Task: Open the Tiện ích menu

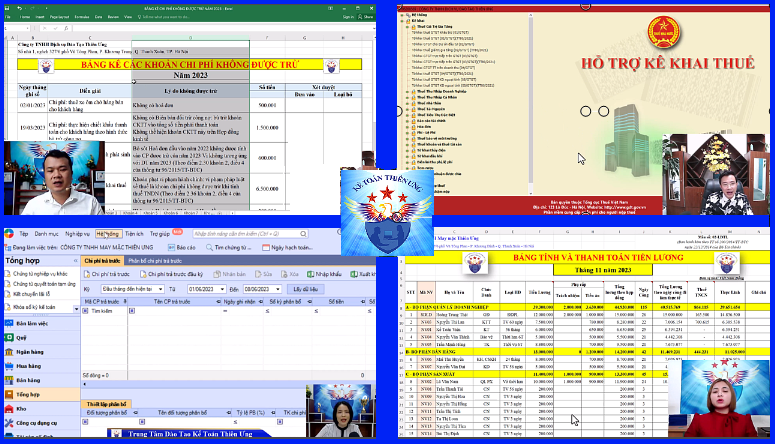Action: point(134,234)
